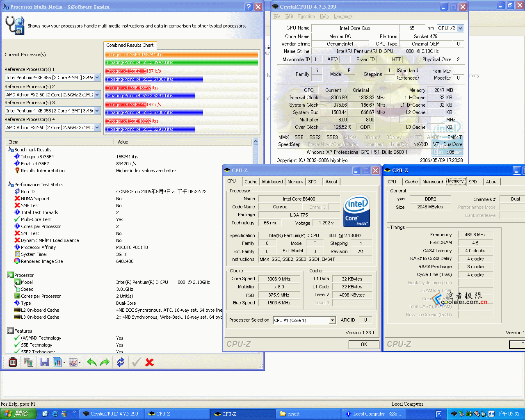Click the NUMA Support red X icon

coord(17,199)
